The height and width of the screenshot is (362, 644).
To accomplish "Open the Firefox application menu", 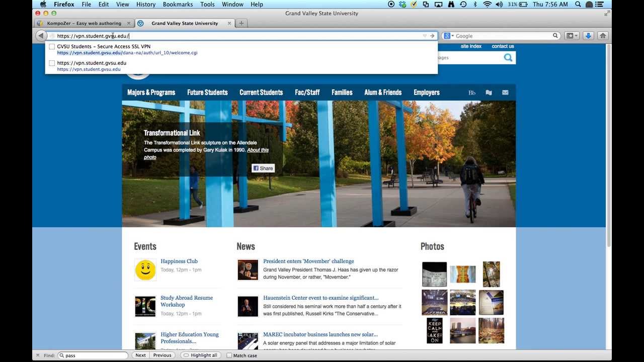I will [x=64, y=4].
